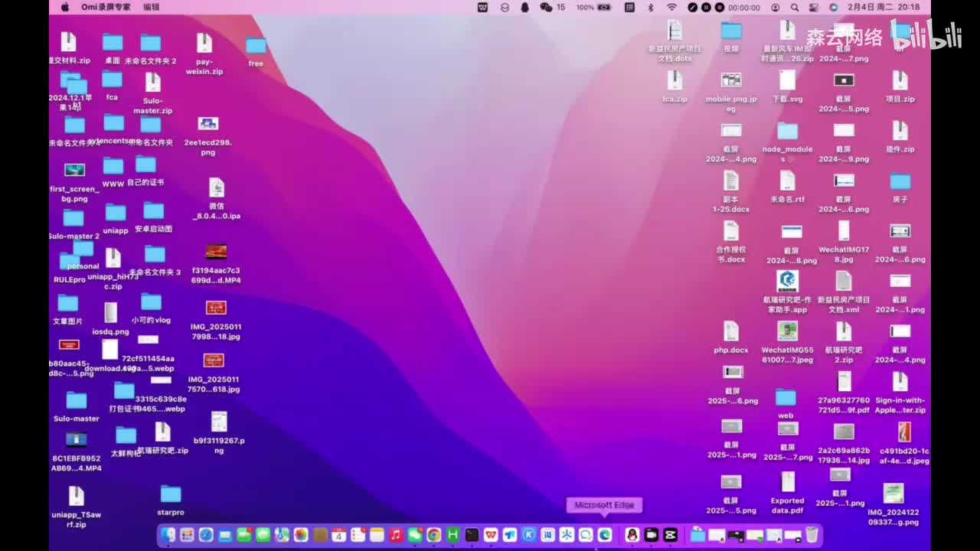Select the 太鲜枸杞 folder

point(126,443)
